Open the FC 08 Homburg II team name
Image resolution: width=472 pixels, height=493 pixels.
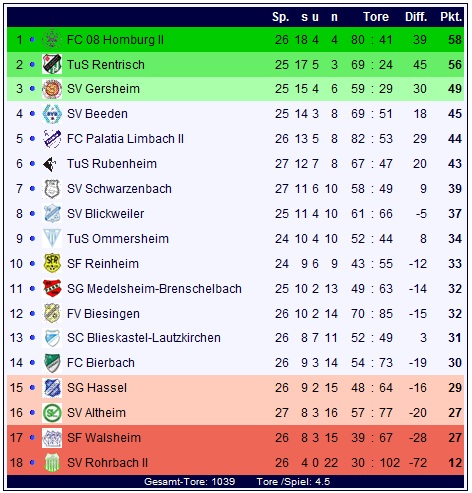[115, 40]
